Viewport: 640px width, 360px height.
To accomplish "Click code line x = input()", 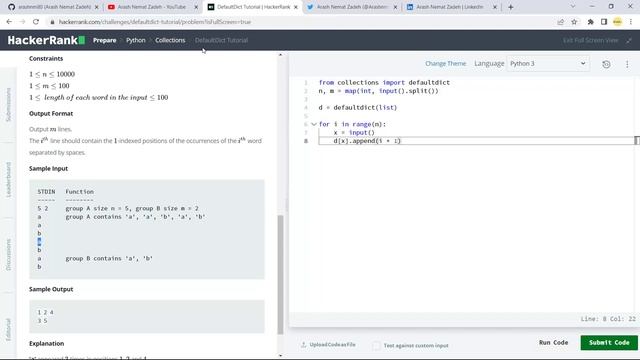I will coord(354,133).
